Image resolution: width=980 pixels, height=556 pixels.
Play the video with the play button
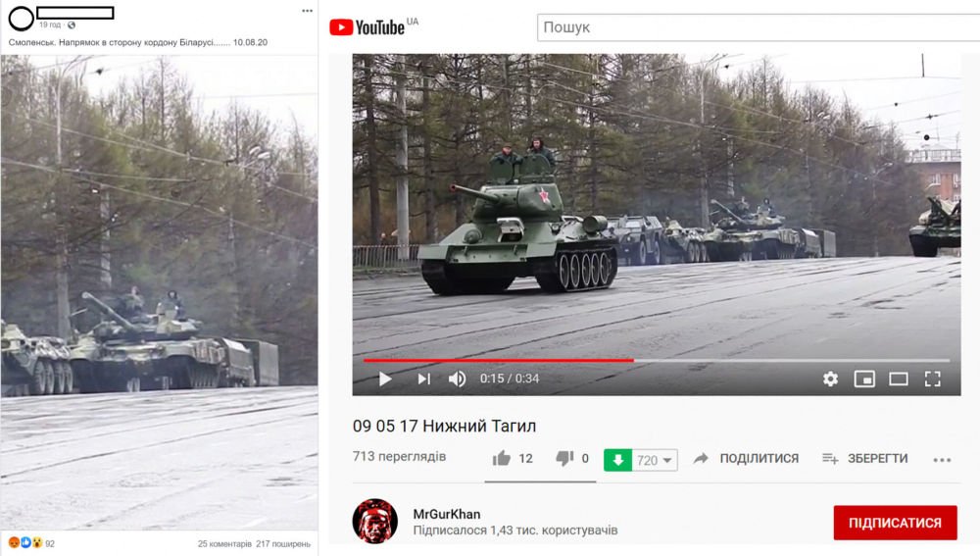coord(385,379)
